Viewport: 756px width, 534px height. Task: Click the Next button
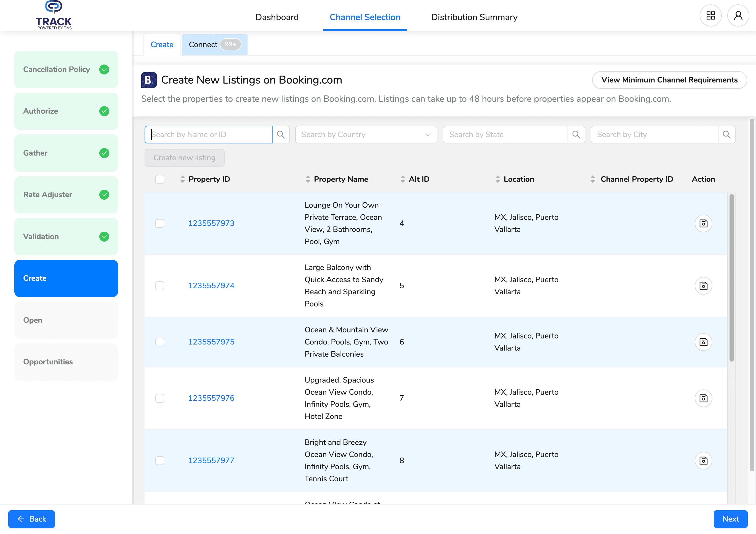point(730,519)
